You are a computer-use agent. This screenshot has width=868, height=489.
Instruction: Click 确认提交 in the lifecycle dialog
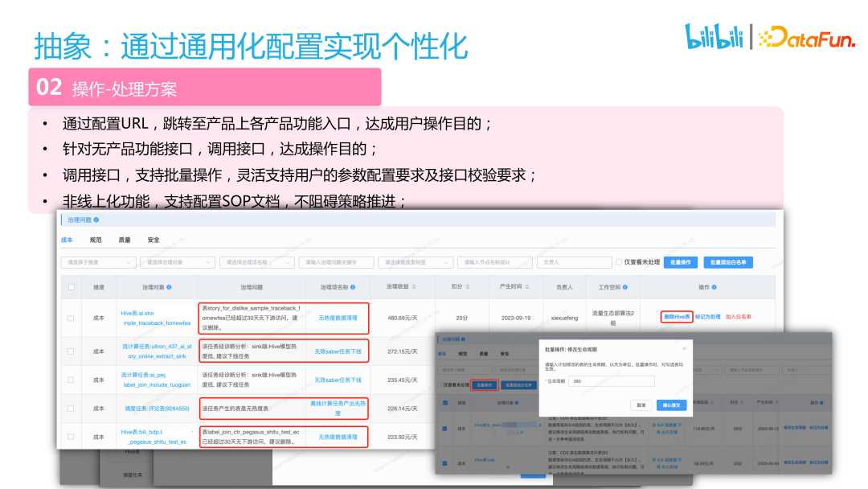[x=673, y=405]
